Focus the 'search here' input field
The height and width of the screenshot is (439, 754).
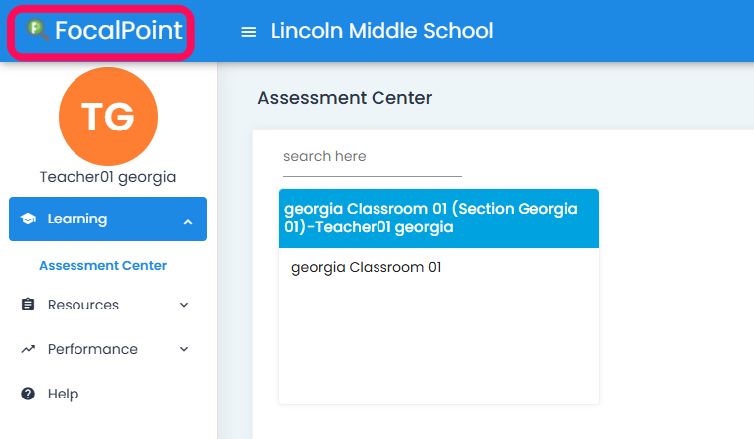[x=372, y=157]
